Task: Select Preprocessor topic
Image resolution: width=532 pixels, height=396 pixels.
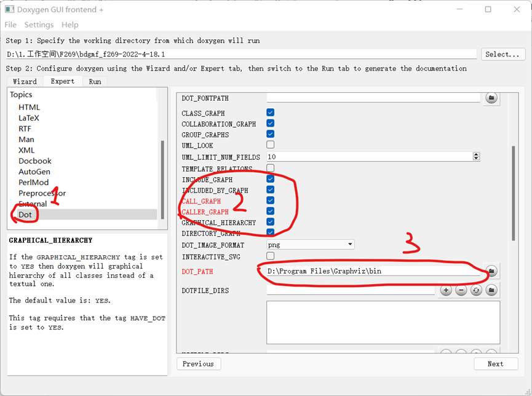Action: tap(42, 193)
